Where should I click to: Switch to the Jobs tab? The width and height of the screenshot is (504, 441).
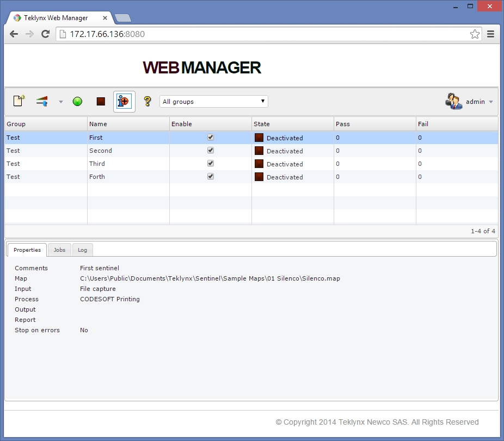pyautogui.click(x=59, y=250)
